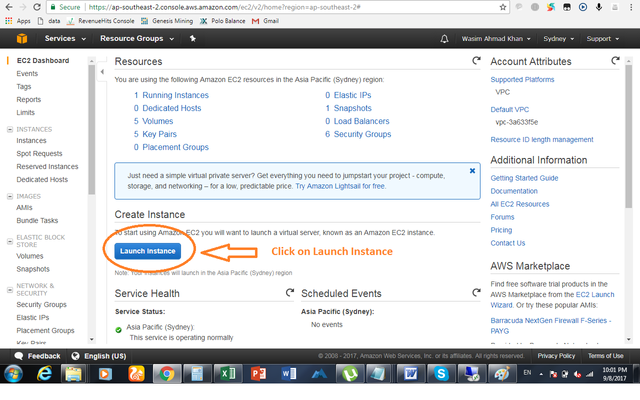Screen dimensions: 640x400
Task: Dismiss the Lightsail info banner
Action: click(x=472, y=171)
